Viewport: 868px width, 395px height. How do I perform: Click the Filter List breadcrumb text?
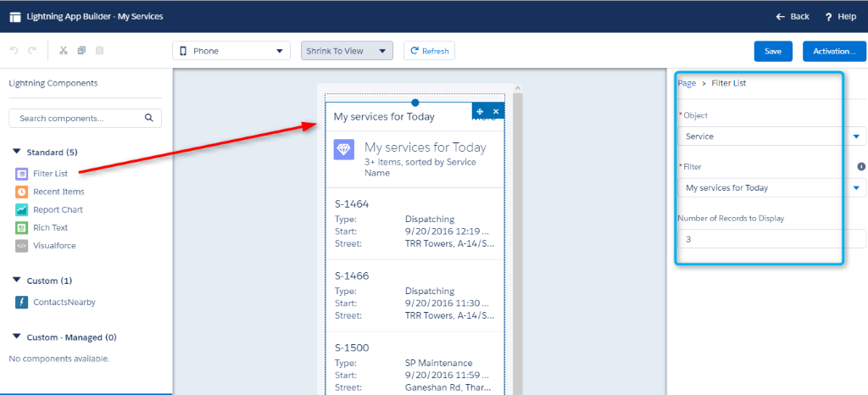(729, 83)
